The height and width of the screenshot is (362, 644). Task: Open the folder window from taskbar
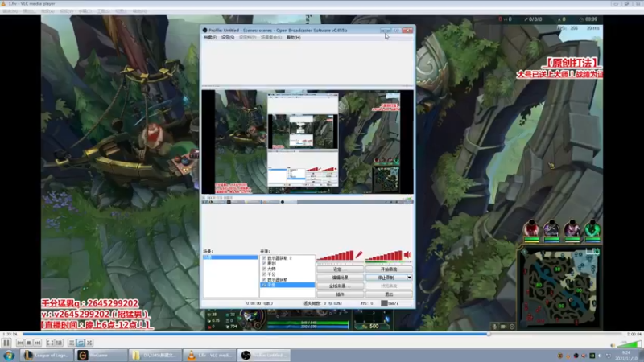pos(155,356)
